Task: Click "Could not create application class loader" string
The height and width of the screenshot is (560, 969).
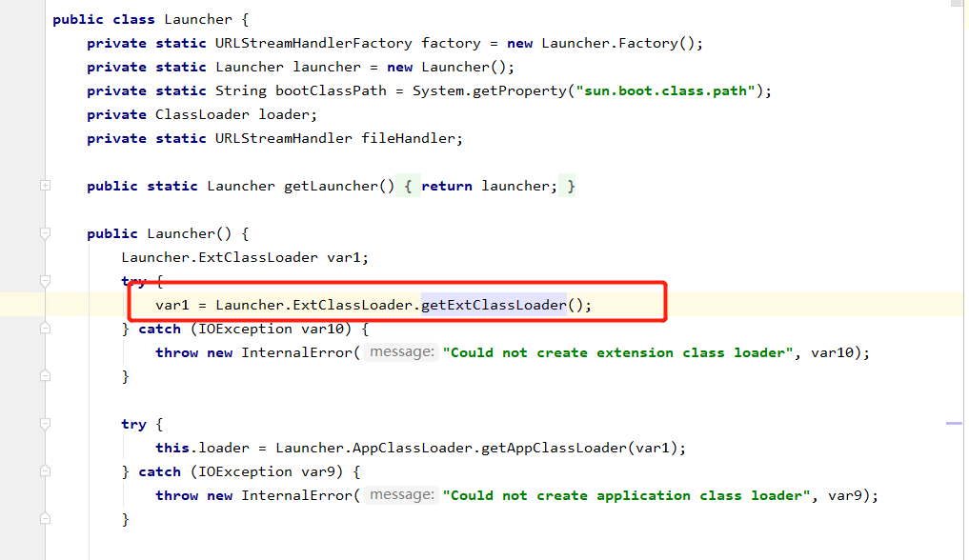Action: point(627,496)
